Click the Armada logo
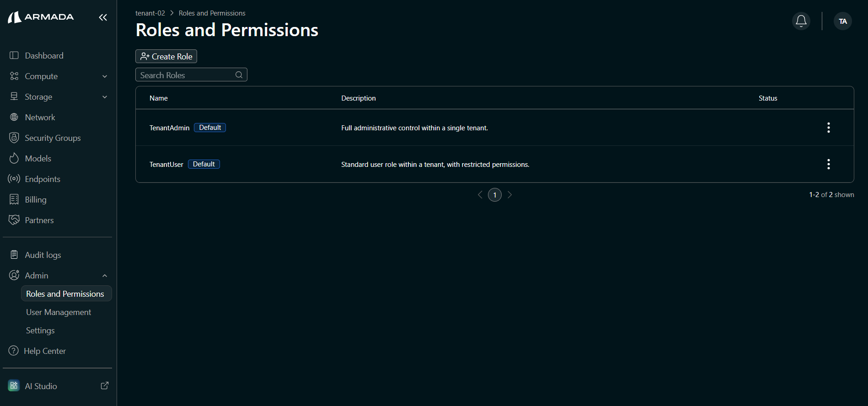Viewport: 868px width, 406px height. coord(41,17)
